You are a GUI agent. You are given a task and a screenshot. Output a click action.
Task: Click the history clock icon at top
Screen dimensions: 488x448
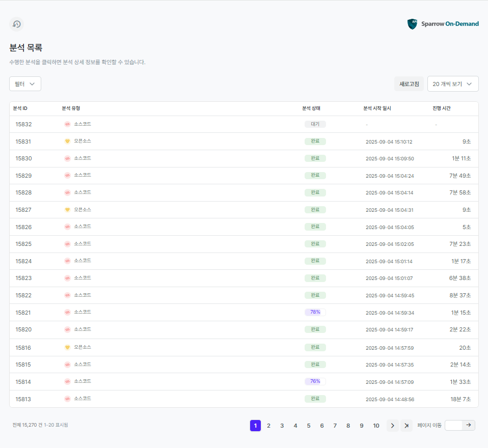16,24
